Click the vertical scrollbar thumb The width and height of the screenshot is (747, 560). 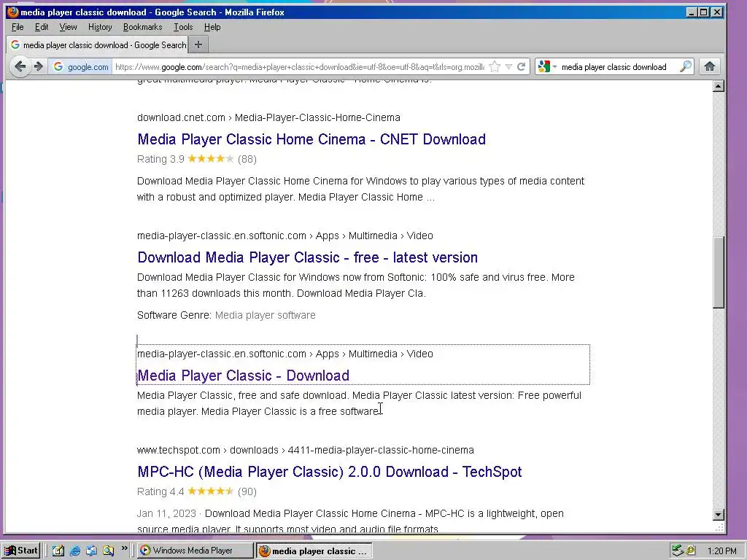click(x=719, y=273)
